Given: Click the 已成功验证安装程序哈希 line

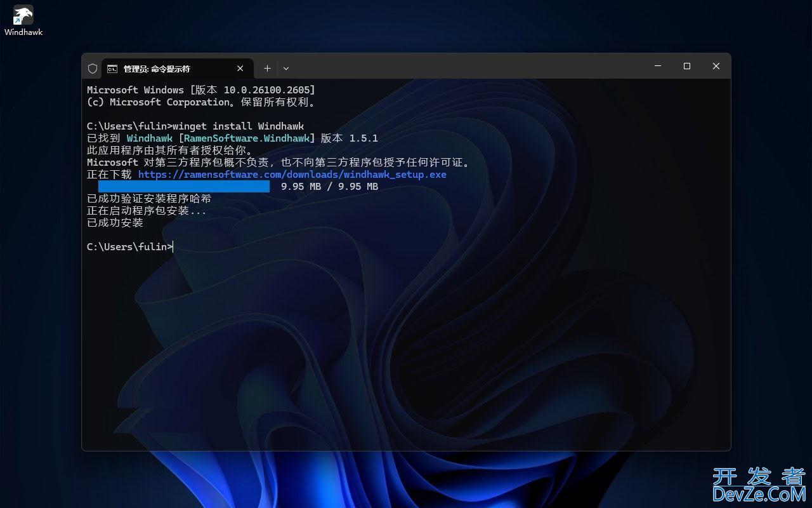Looking at the screenshot, I should pyautogui.click(x=149, y=199).
